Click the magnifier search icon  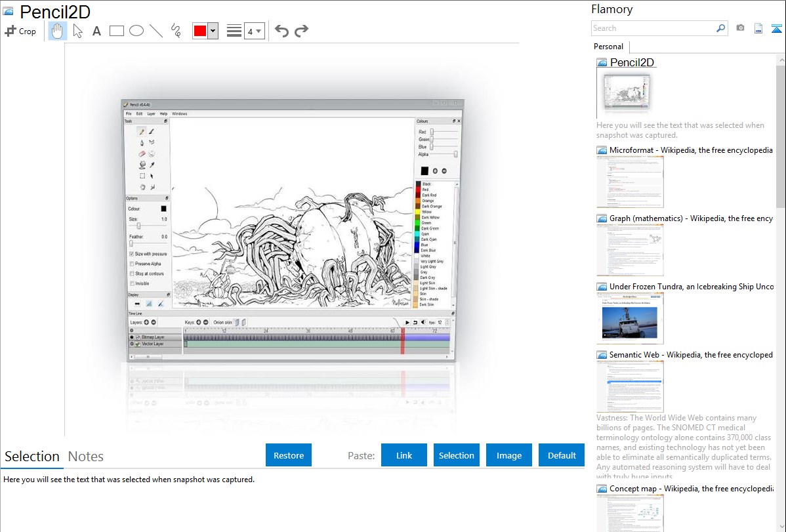coord(721,28)
